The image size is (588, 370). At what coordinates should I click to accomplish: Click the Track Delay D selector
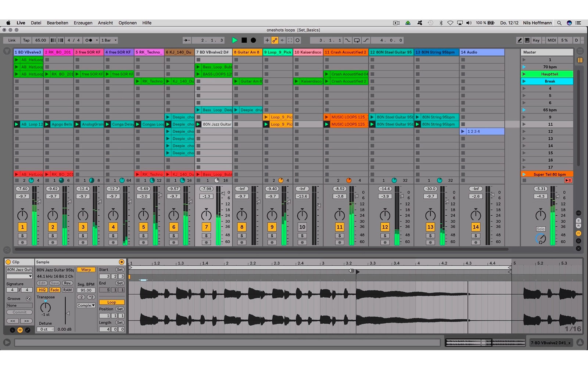[x=578, y=241]
